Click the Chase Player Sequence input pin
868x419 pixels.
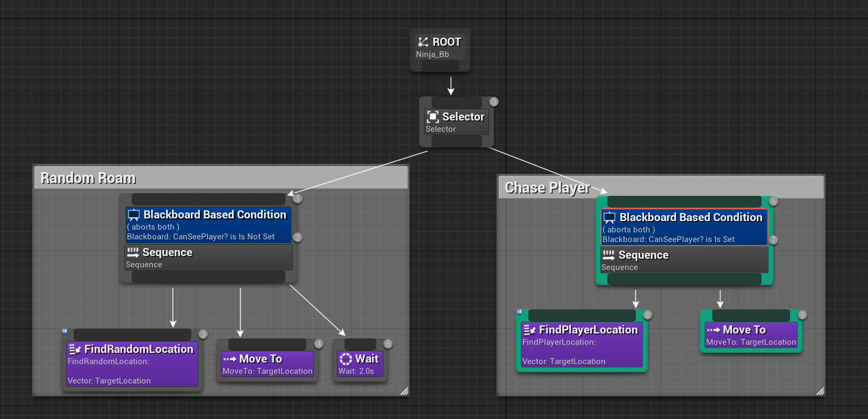684,202
